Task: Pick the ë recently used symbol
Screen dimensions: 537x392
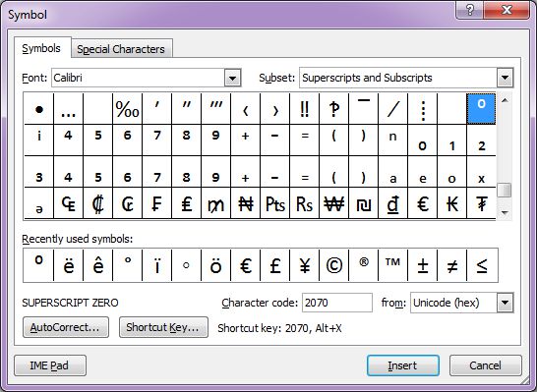Action: point(68,265)
